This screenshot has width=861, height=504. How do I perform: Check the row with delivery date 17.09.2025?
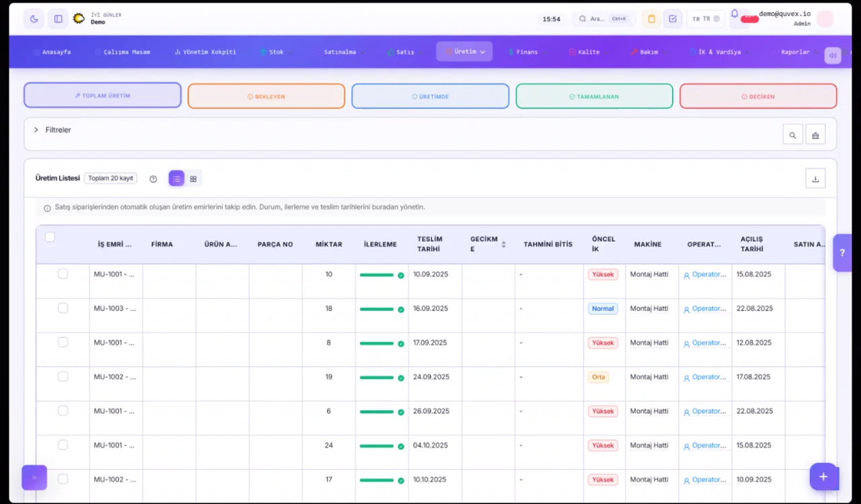click(x=63, y=342)
